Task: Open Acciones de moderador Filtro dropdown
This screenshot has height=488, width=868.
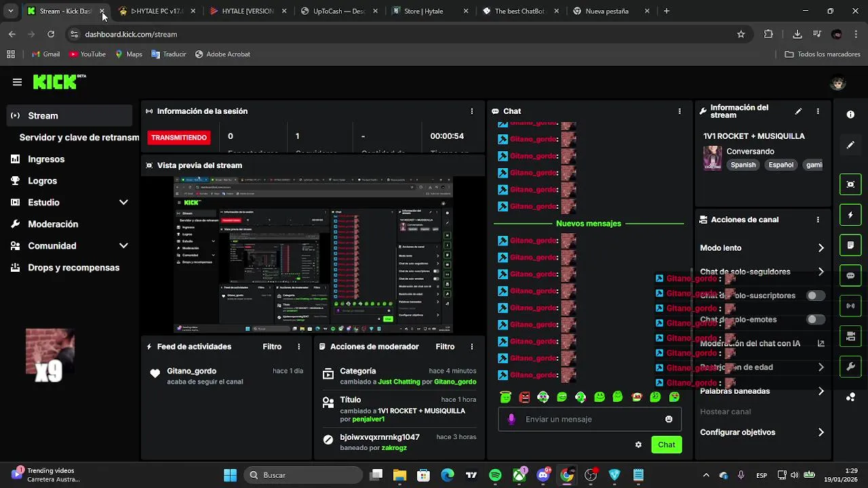Action: (445, 346)
